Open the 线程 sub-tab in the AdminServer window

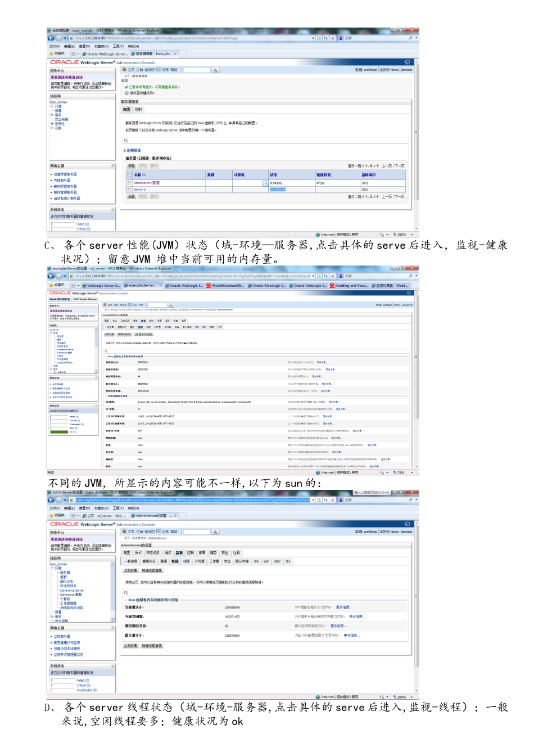point(187,561)
